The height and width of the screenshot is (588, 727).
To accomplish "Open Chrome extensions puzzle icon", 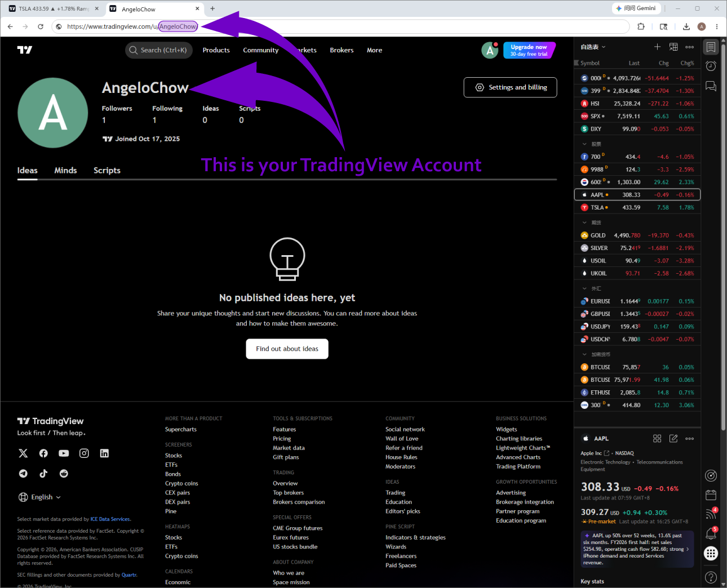I will point(641,26).
